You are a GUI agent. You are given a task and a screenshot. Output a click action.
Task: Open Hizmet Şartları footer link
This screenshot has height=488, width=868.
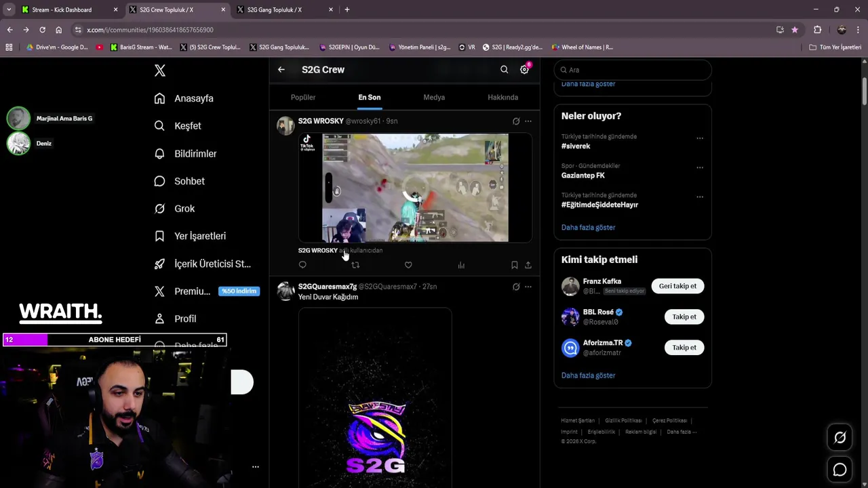click(578, 421)
